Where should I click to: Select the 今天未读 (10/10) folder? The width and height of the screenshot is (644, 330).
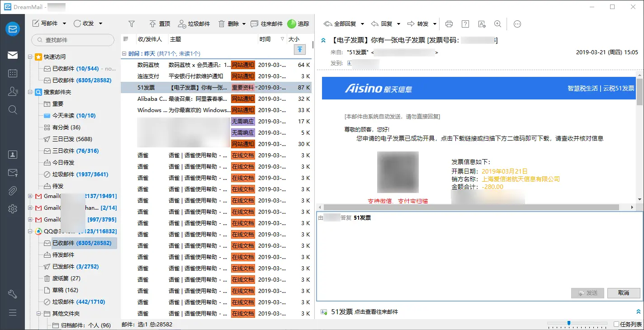(x=74, y=116)
